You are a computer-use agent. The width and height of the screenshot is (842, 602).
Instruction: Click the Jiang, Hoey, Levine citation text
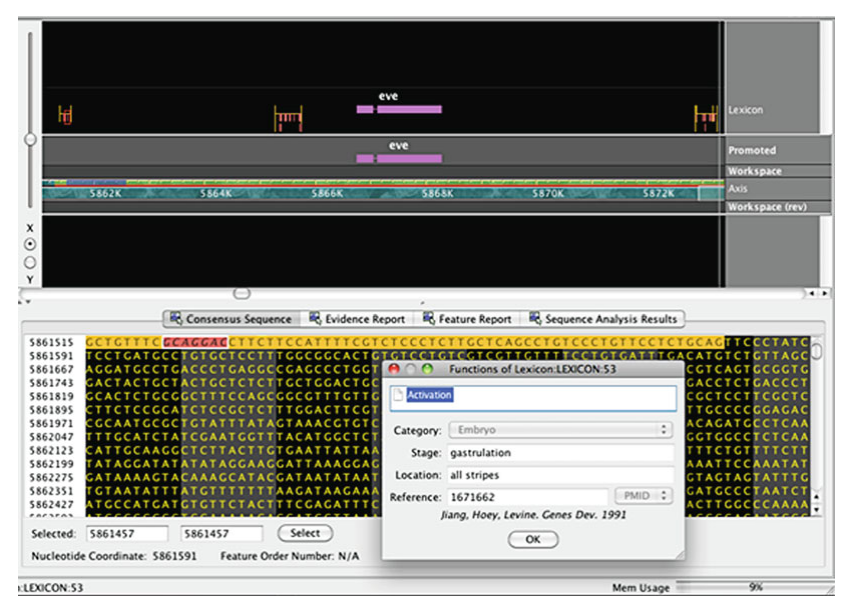533,515
